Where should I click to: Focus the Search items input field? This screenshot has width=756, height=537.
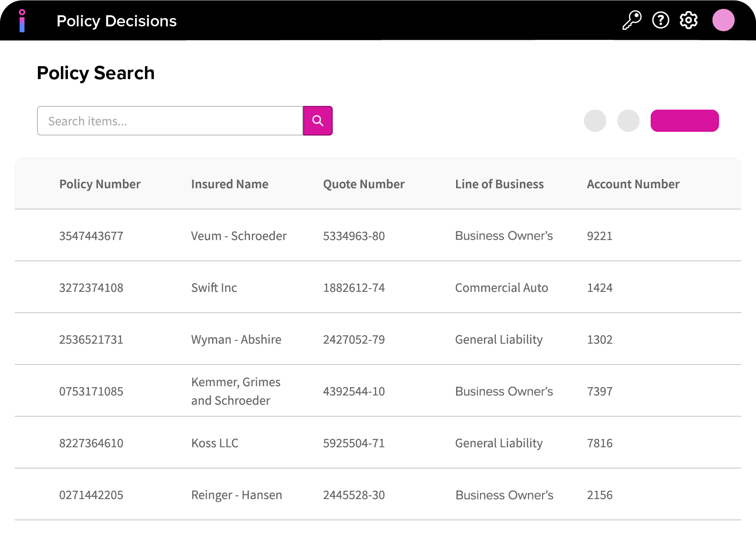(x=170, y=121)
